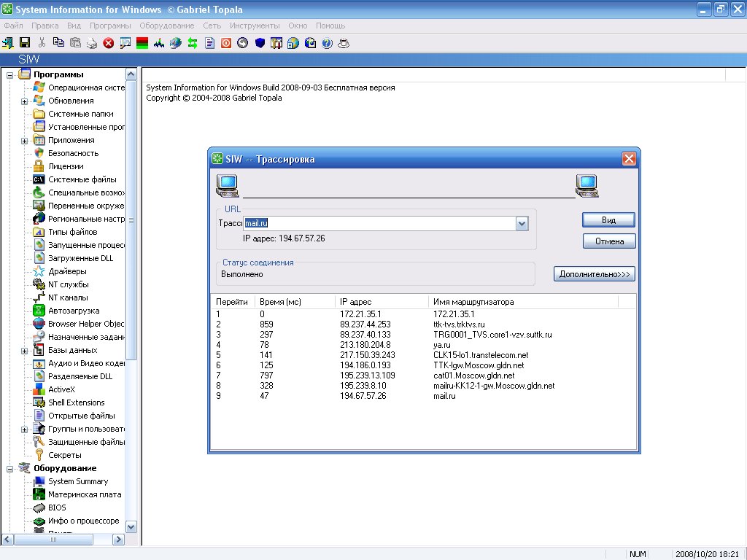The height and width of the screenshot is (560, 747).
Task: Click the URL text field containing mail.ru
Action: (379, 224)
